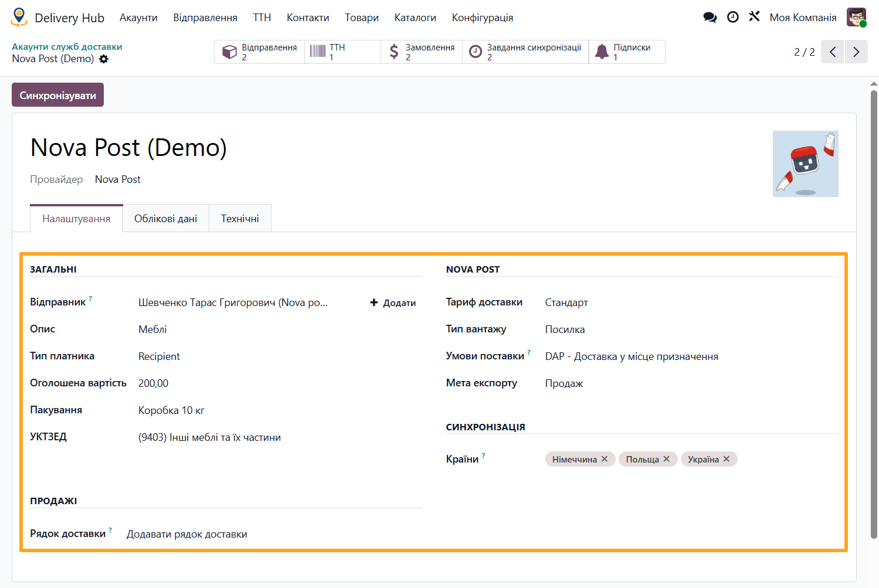Click the Синхронізувати button
Image resolution: width=879 pixels, height=588 pixels.
57,95
